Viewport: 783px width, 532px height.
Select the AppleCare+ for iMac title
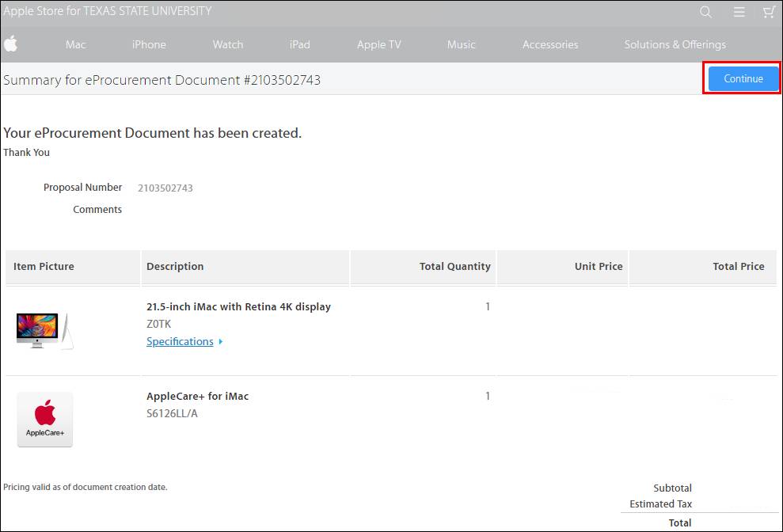tap(197, 396)
